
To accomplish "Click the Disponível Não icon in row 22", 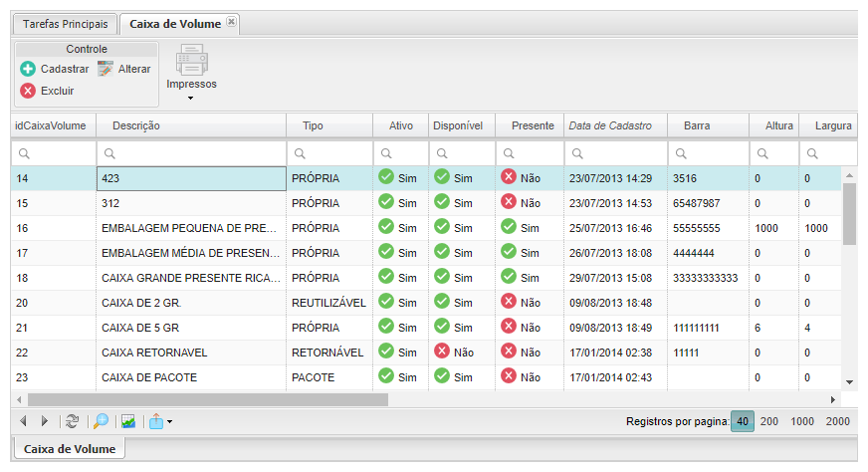I will point(441,351).
